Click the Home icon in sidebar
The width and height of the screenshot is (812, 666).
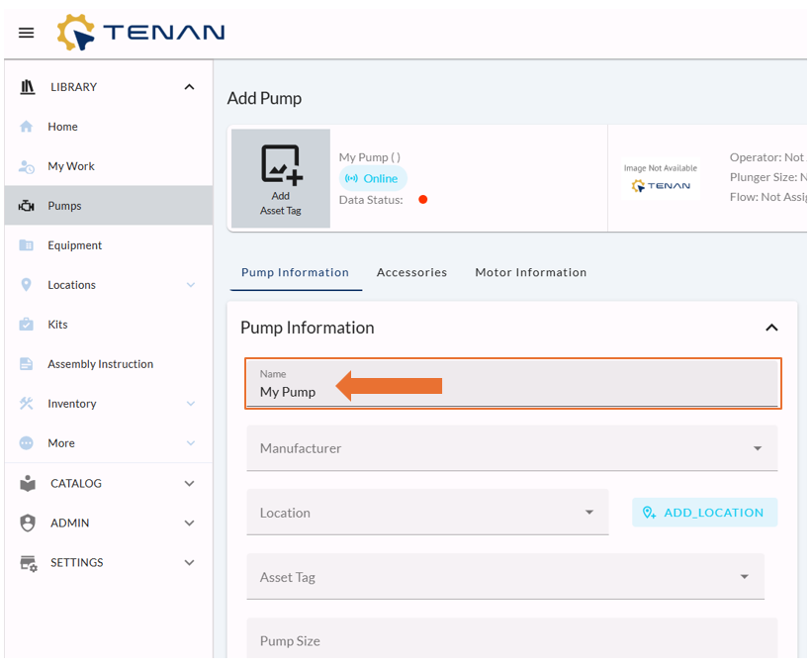[27, 127]
